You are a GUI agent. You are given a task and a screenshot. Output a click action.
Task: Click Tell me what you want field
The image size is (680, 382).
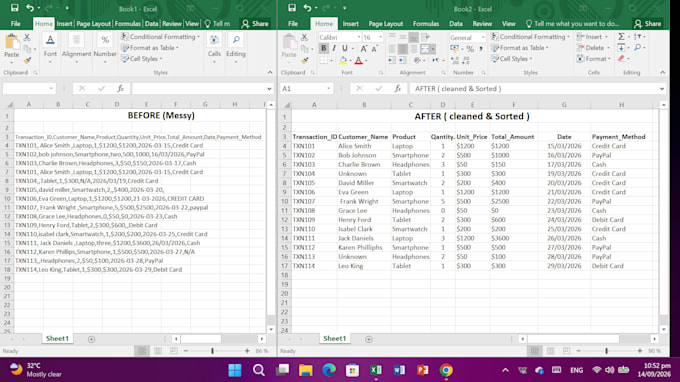pyautogui.click(x=572, y=24)
